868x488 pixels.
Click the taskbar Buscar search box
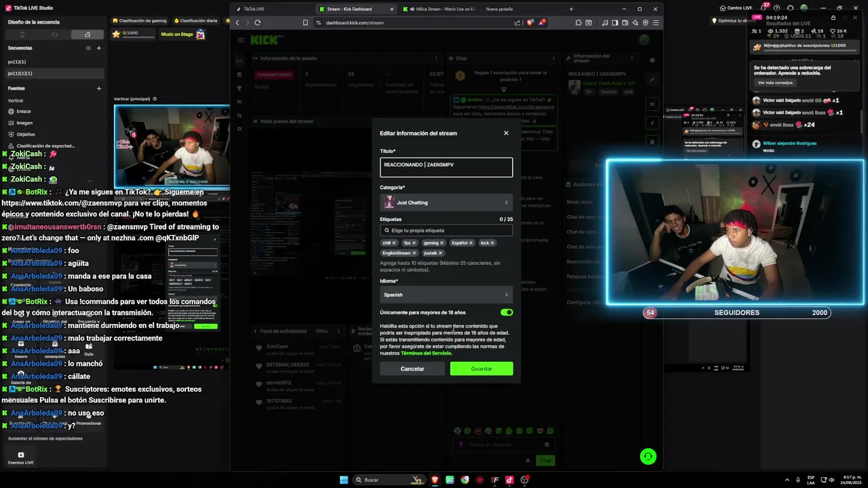[388, 480]
